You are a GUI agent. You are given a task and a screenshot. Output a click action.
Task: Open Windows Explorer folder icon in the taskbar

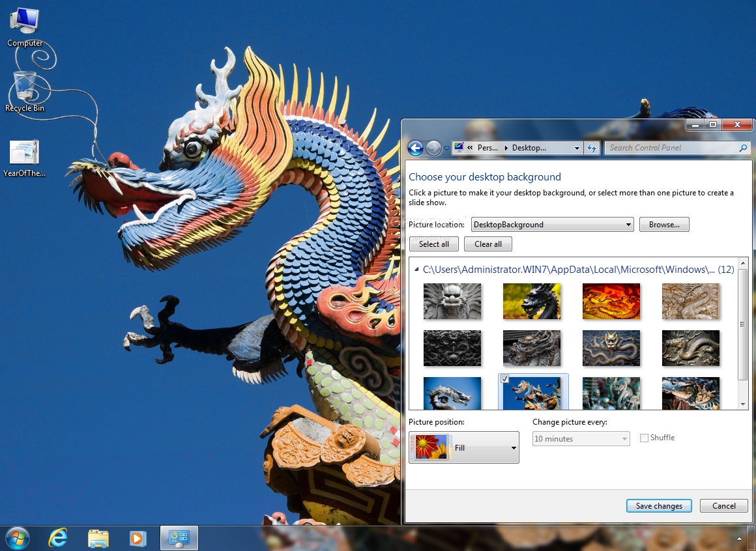(98, 539)
